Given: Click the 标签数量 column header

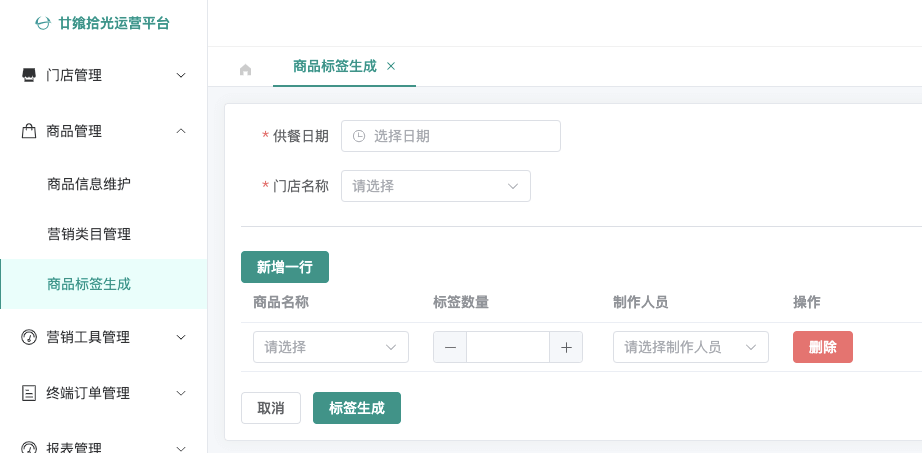Looking at the screenshot, I should 461,302.
